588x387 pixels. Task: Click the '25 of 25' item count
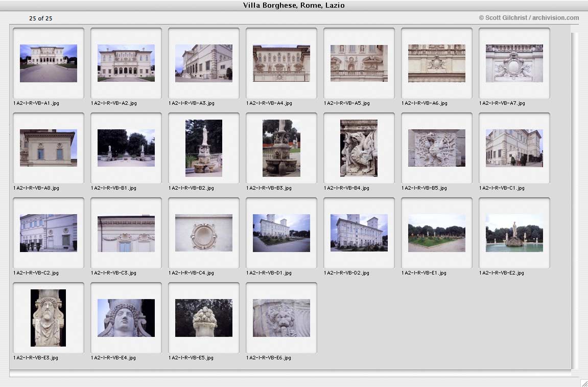(40, 18)
